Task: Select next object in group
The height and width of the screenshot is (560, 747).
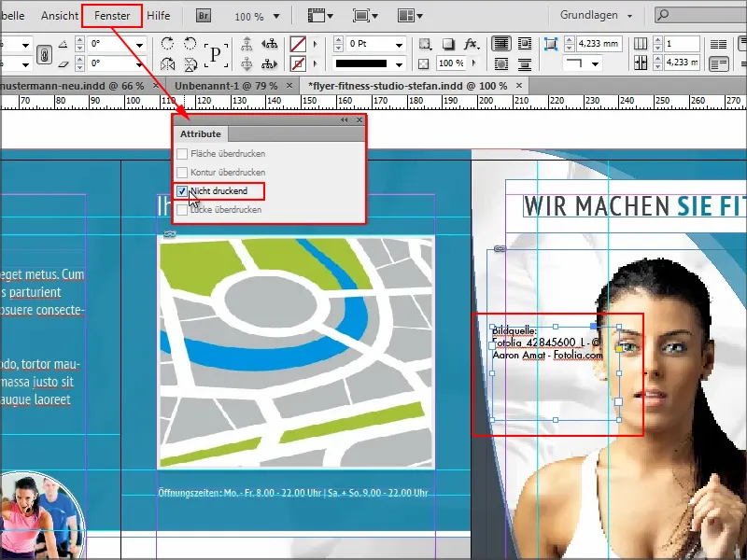Action: coord(269,63)
